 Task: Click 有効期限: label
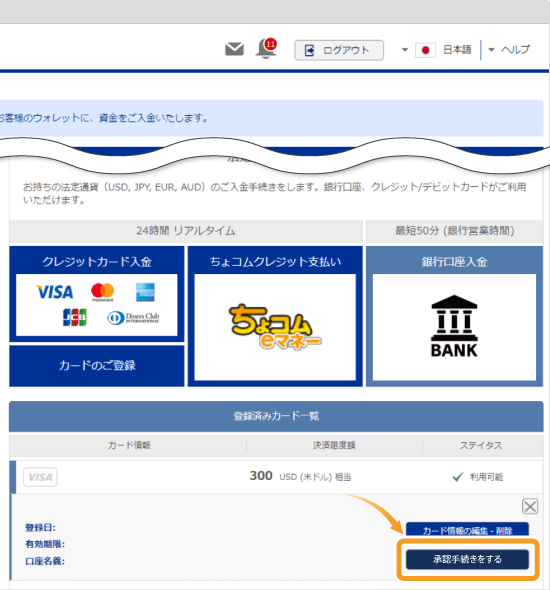click(x=45, y=544)
